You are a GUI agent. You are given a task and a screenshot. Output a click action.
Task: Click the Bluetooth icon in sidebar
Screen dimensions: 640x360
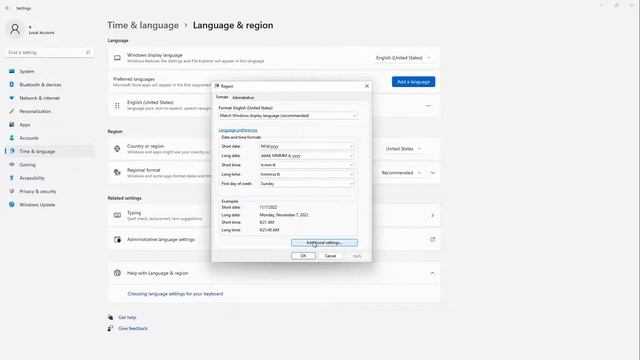coord(12,84)
